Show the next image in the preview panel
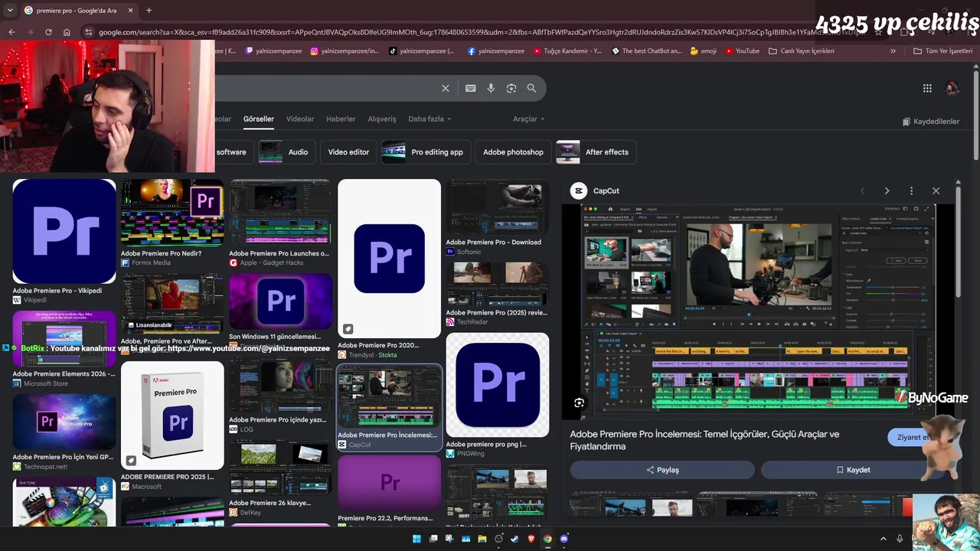The width and height of the screenshot is (980, 551). [887, 191]
